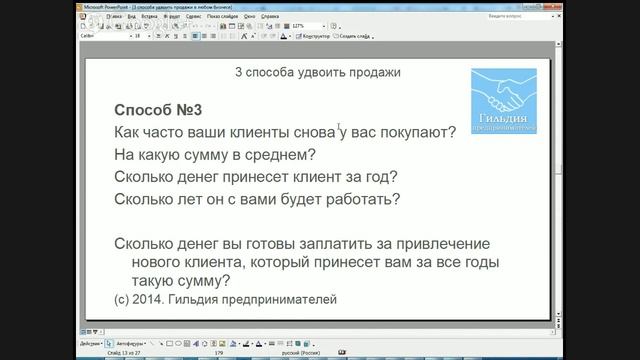Select Center paragraph alignment
Image resolution: width=640 pixels, height=360 pixels.
coord(204,36)
